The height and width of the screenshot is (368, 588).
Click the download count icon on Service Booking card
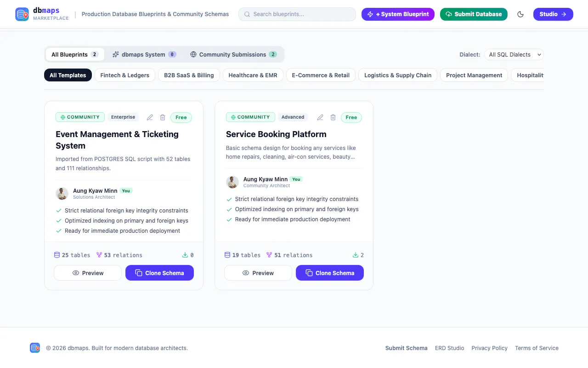pos(356,255)
